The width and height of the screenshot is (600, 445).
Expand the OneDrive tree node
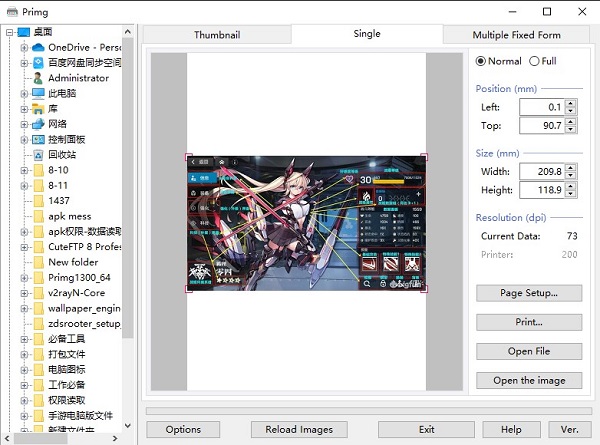click(24, 48)
